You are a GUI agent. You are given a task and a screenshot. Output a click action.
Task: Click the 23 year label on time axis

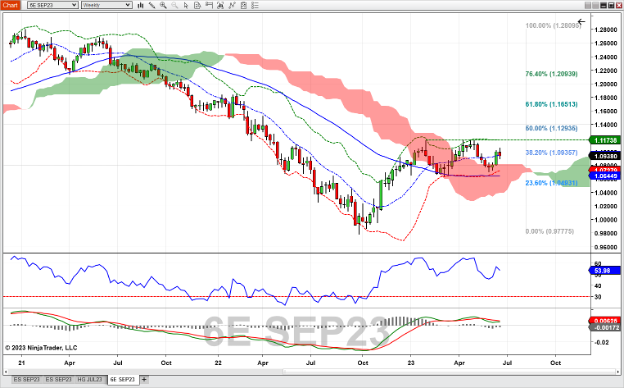tap(411, 363)
